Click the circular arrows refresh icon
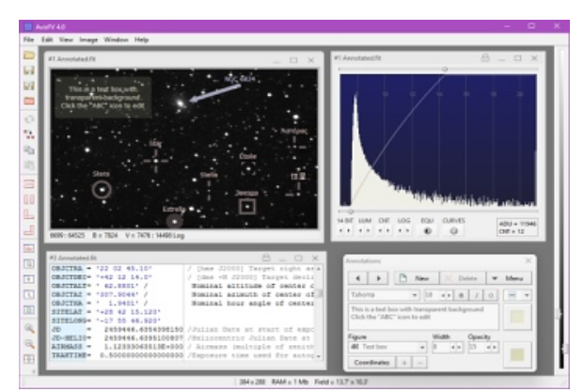 tap(29, 119)
